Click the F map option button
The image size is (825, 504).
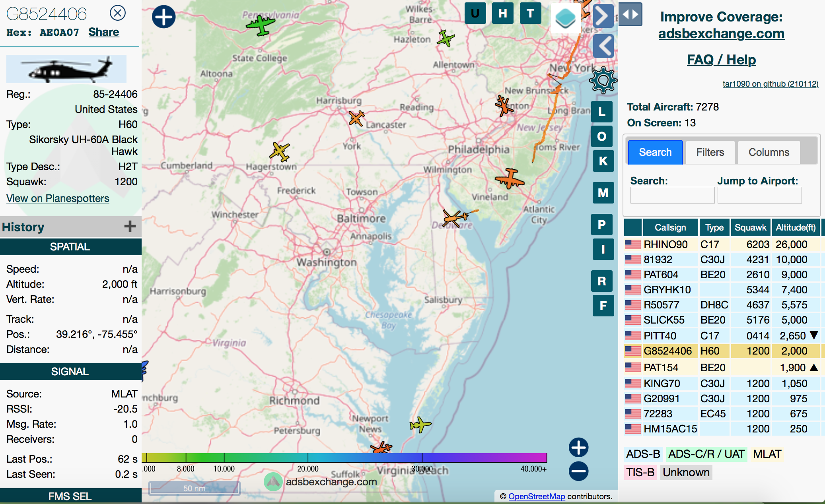[603, 306]
